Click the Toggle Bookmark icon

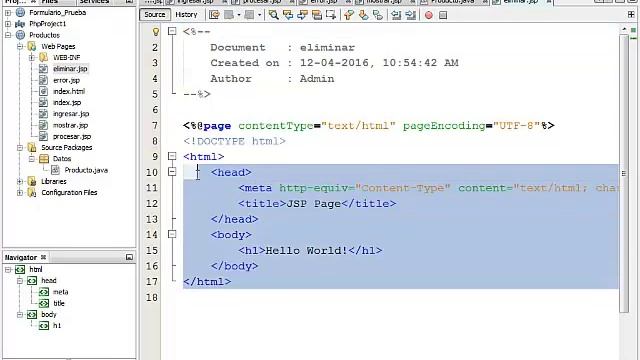pos(378,15)
